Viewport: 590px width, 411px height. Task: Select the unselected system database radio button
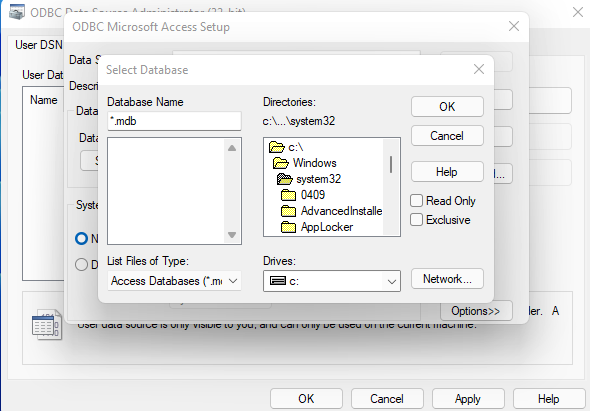tap(81, 264)
